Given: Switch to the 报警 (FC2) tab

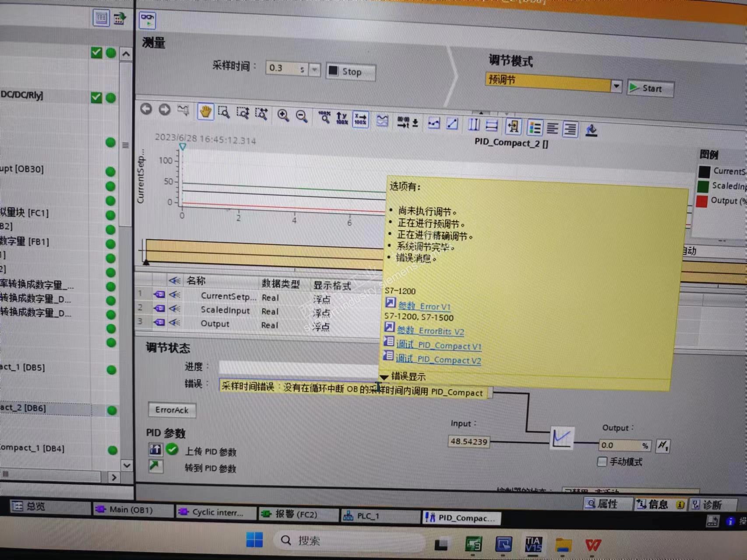Looking at the screenshot, I should click(x=299, y=514).
